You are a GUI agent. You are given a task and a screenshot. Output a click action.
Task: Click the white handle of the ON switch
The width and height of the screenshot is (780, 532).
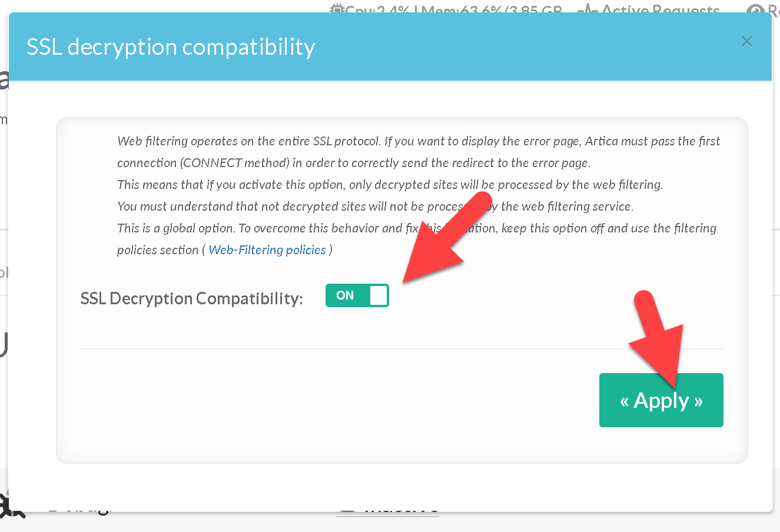click(x=379, y=295)
